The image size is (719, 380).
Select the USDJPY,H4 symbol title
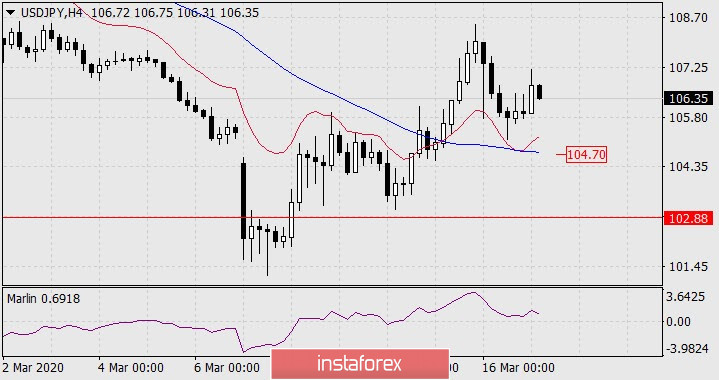pos(52,13)
